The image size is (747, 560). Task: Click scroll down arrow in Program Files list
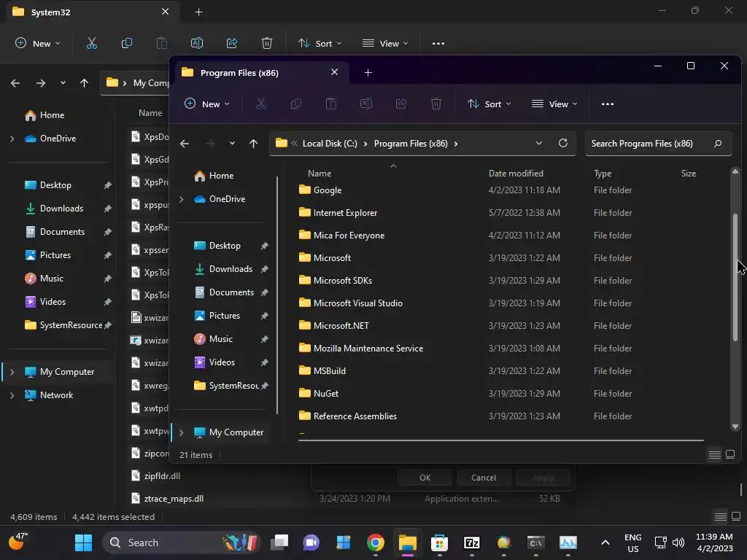pos(735,427)
